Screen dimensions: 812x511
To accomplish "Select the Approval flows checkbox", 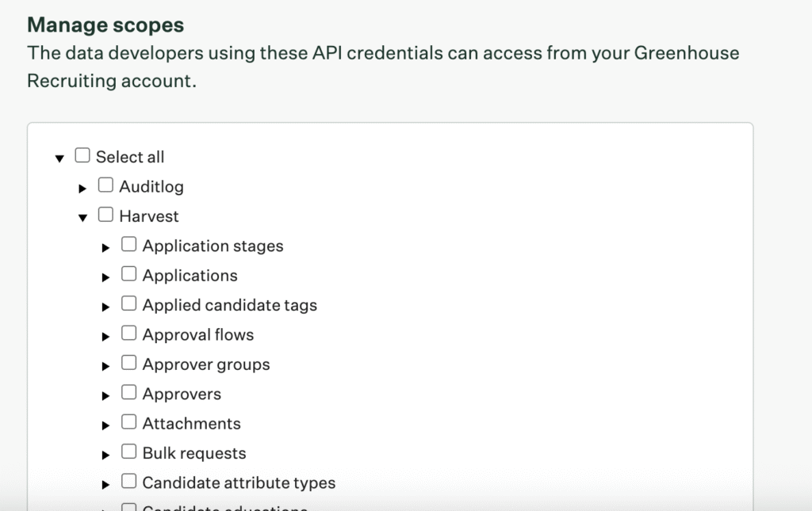I will [x=128, y=334].
